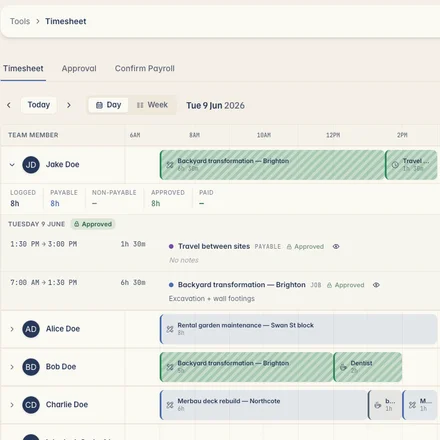Click the 7:00 AM → 1:30 PM time range
Screen dimensions: 440x440
click(x=44, y=283)
